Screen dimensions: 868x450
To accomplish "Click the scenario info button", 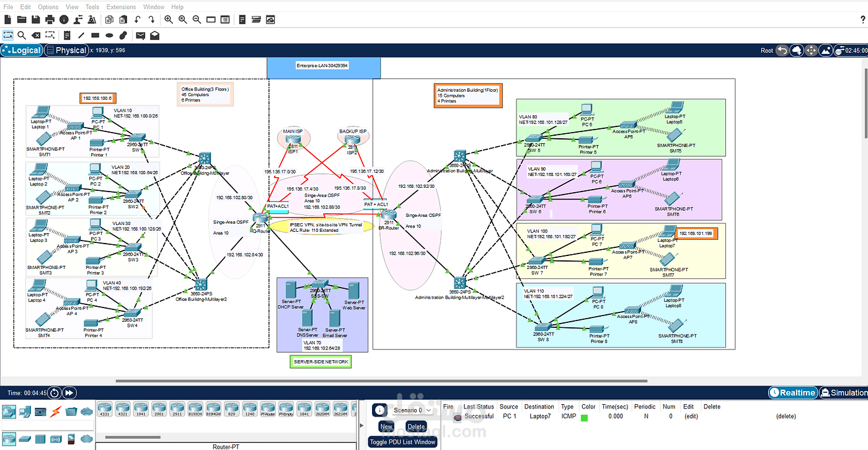I will coord(380,410).
